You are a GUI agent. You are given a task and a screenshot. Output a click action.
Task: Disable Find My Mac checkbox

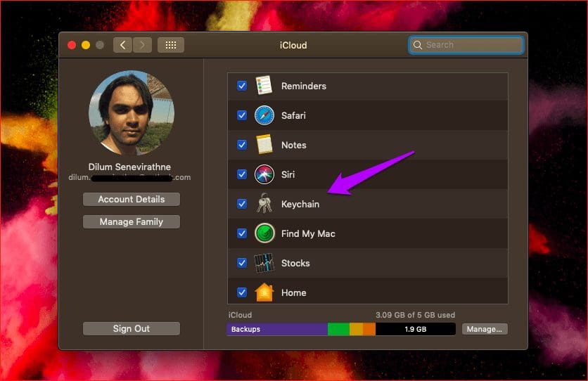pos(242,233)
